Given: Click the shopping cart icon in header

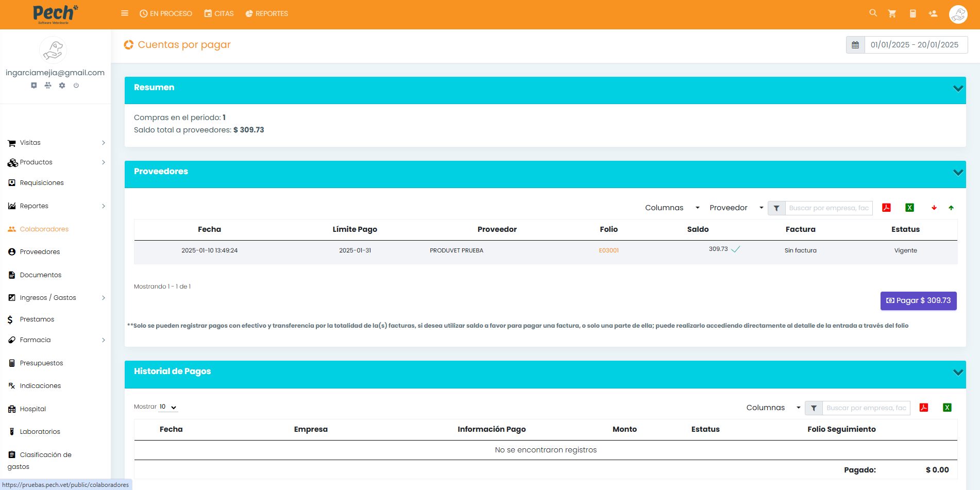Looking at the screenshot, I should coord(892,14).
